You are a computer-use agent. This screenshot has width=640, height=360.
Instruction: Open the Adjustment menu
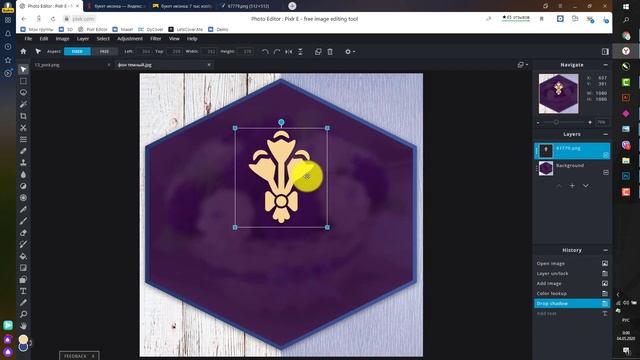tap(130, 39)
